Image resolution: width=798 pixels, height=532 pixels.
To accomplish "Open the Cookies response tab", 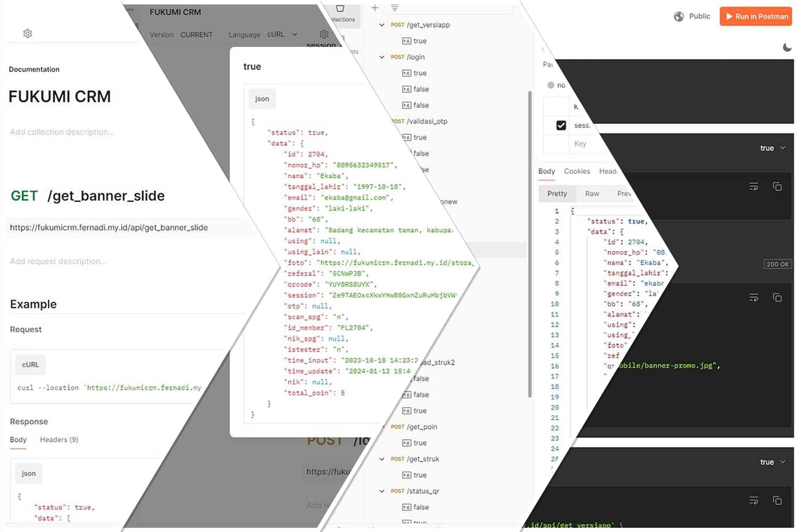I will click(577, 171).
